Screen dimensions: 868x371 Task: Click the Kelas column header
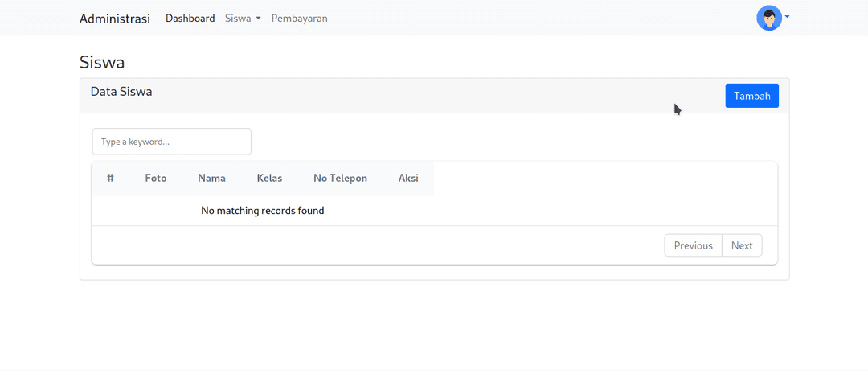point(269,178)
